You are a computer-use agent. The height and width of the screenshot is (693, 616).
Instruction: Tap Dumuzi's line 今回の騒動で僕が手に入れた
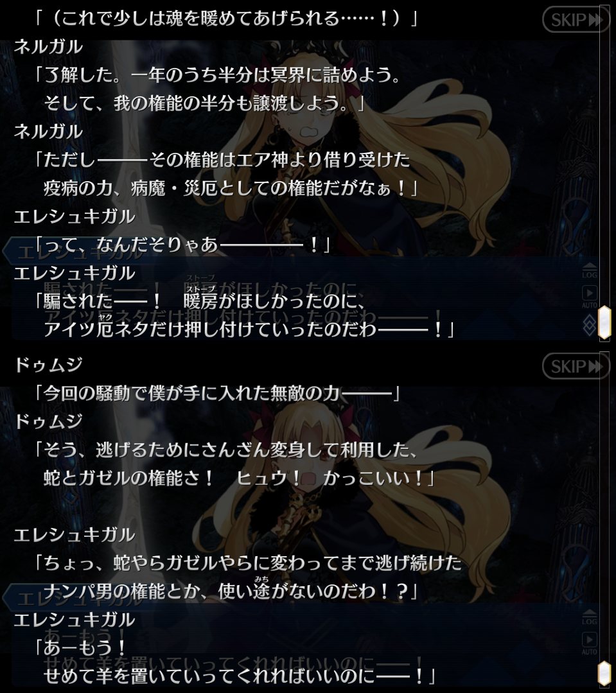pyautogui.click(x=217, y=393)
